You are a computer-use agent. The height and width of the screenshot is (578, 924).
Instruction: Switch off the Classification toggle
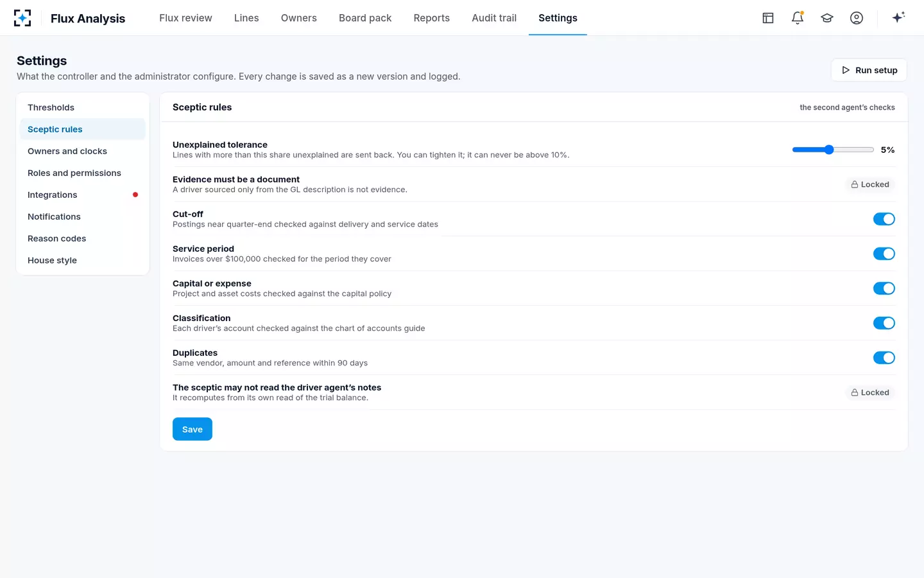tap(884, 323)
